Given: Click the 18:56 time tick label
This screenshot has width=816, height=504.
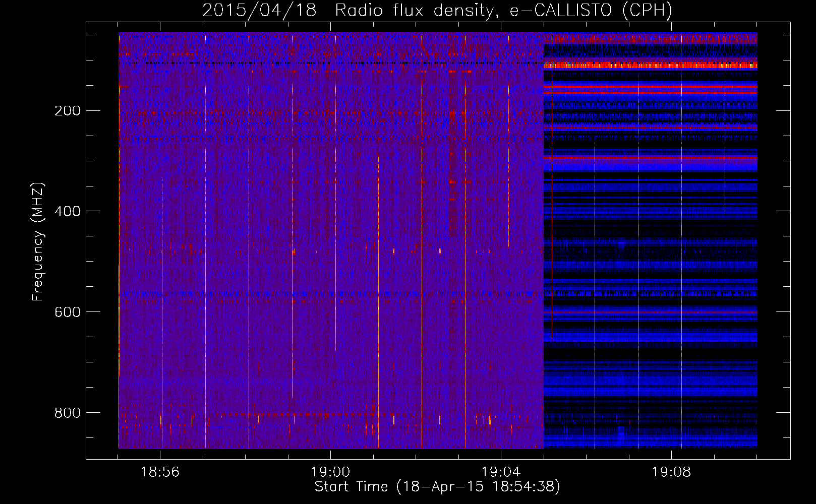Looking at the screenshot, I should (x=160, y=472).
